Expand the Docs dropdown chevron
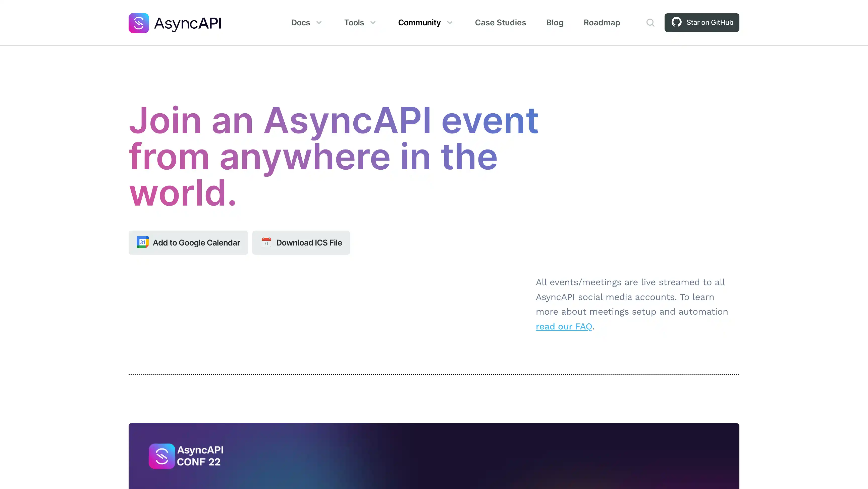The image size is (868, 489). click(x=319, y=23)
